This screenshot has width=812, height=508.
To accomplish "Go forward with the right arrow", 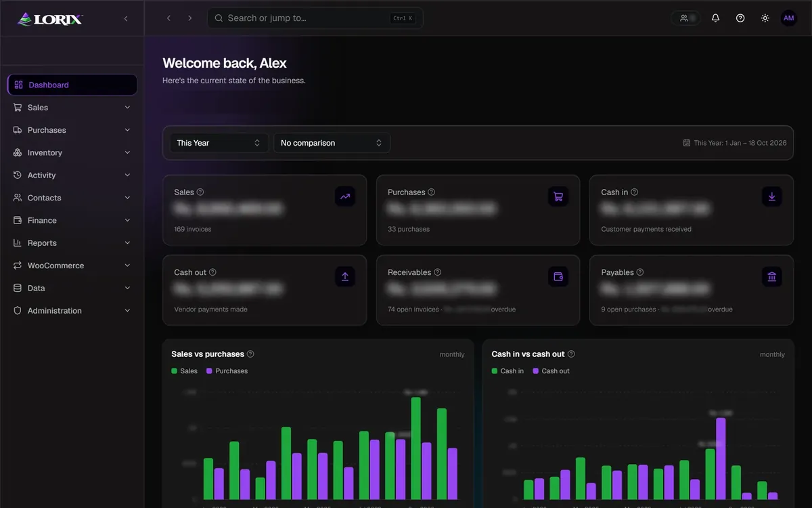I will [x=190, y=18].
